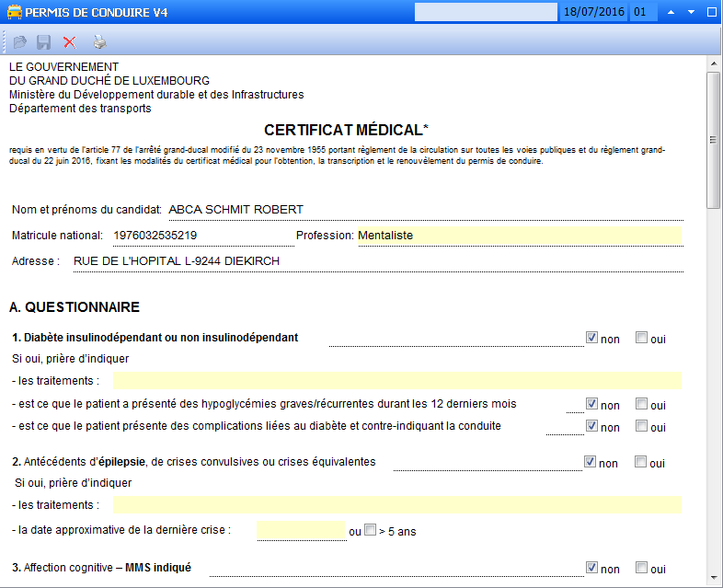
Task: Tick the '> 5 ans' checkbox
Action: 371,530
